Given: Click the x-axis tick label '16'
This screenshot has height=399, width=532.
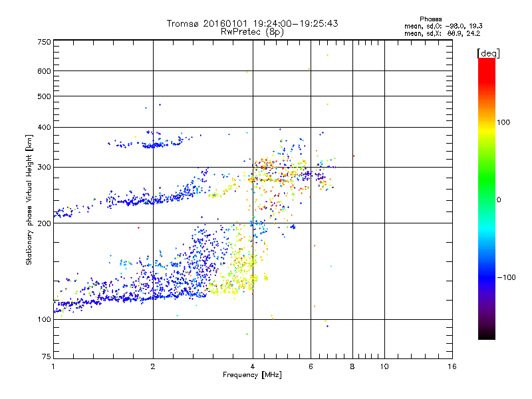Looking at the screenshot, I should [x=452, y=366].
